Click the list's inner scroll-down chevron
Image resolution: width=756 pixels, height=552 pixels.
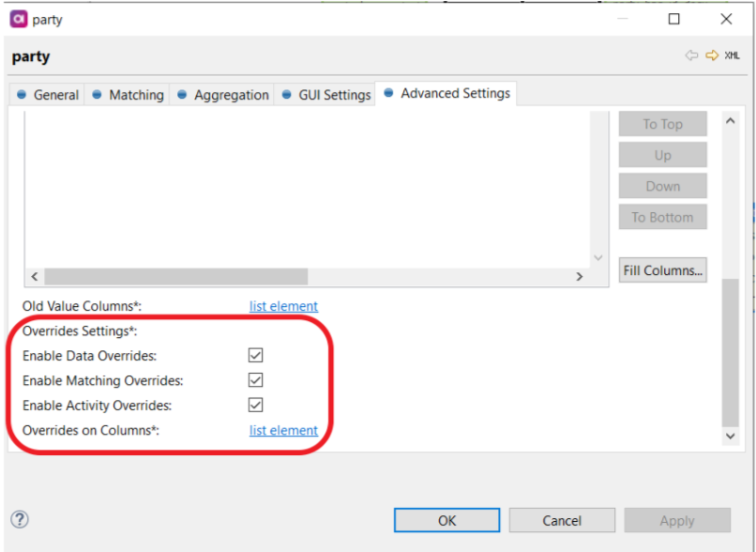tap(598, 257)
